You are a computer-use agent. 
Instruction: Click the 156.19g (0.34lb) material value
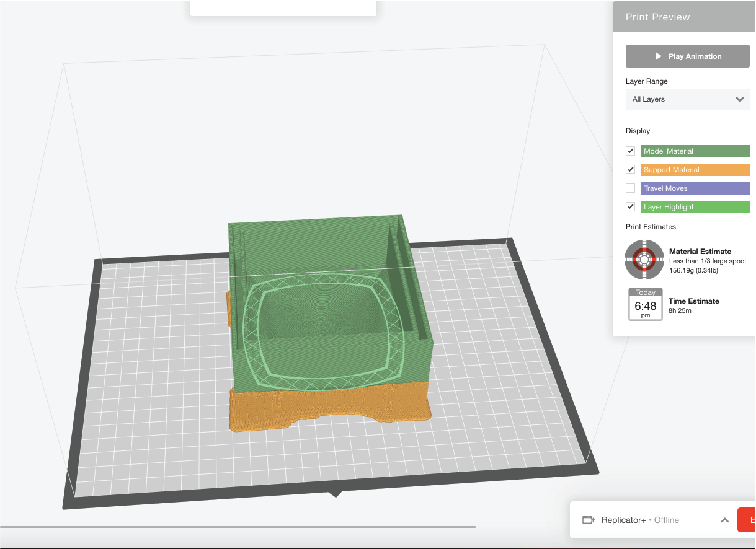(x=693, y=270)
